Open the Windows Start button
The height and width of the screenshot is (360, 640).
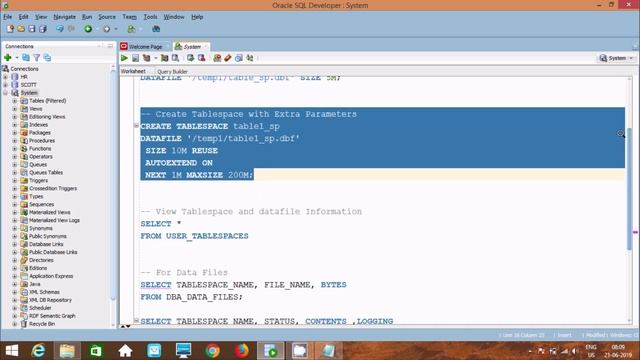(x=12, y=351)
